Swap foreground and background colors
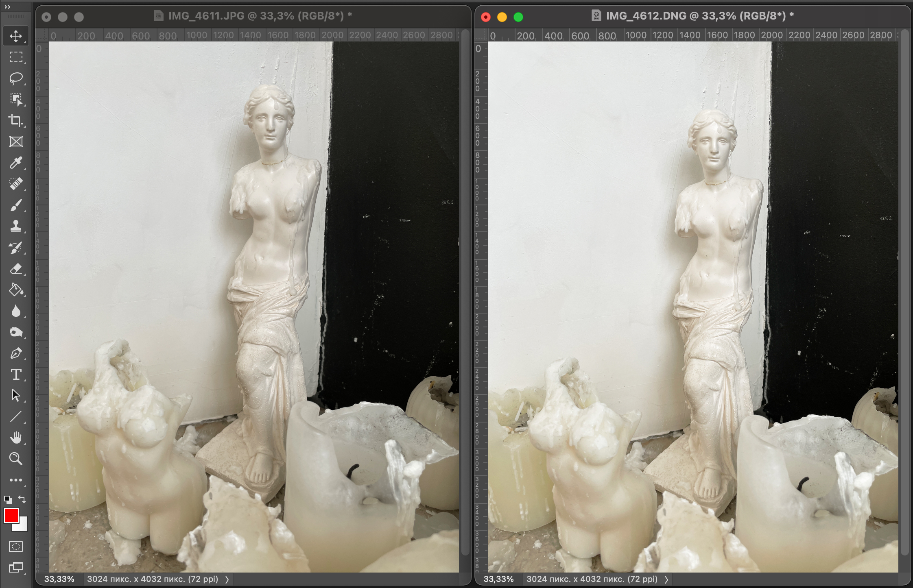This screenshot has width=913, height=588. click(x=22, y=499)
